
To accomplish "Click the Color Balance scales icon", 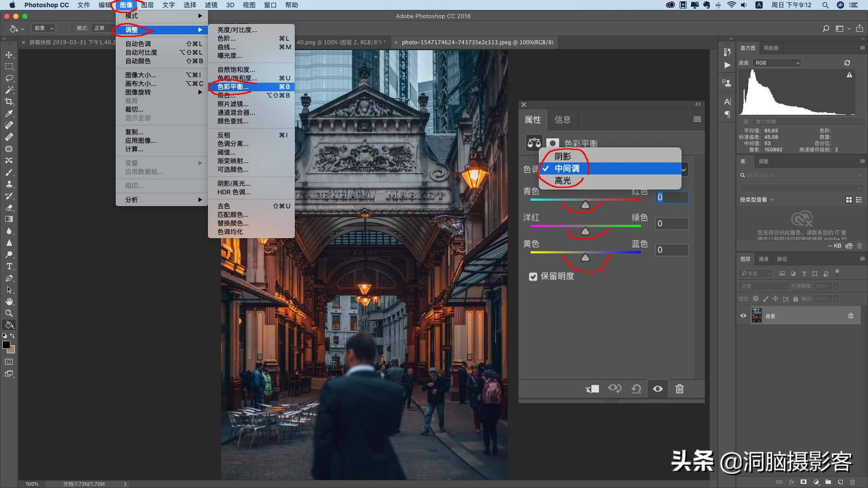I will (534, 143).
